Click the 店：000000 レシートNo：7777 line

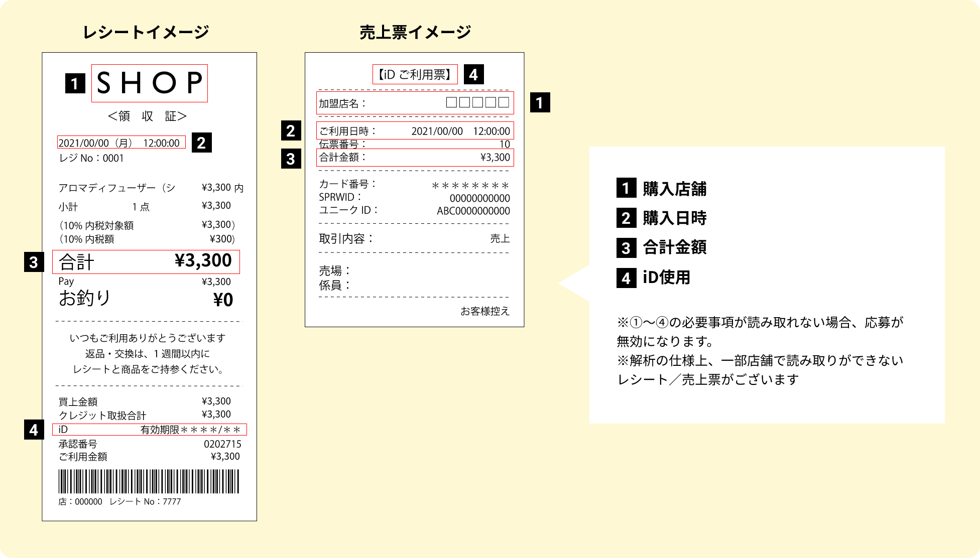coord(119,502)
